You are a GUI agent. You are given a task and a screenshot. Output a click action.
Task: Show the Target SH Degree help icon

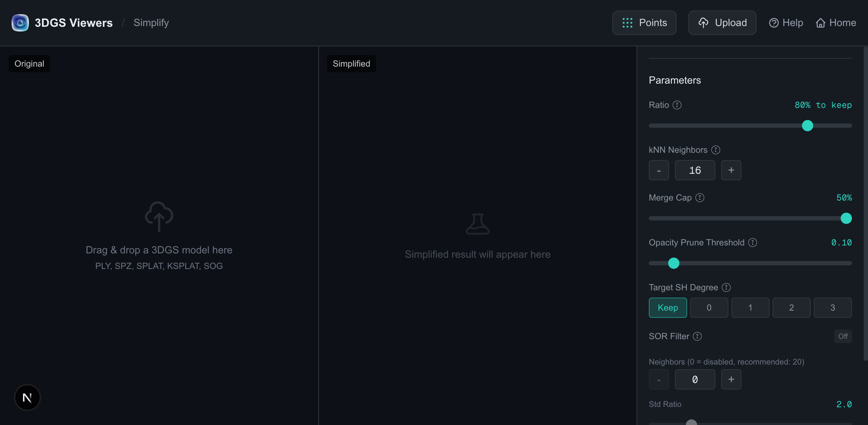tap(726, 287)
